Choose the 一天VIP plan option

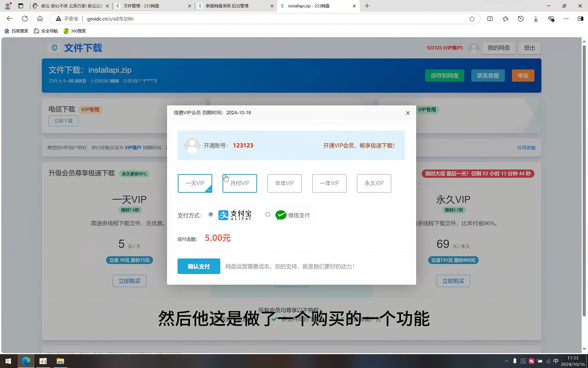pos(195,183)
